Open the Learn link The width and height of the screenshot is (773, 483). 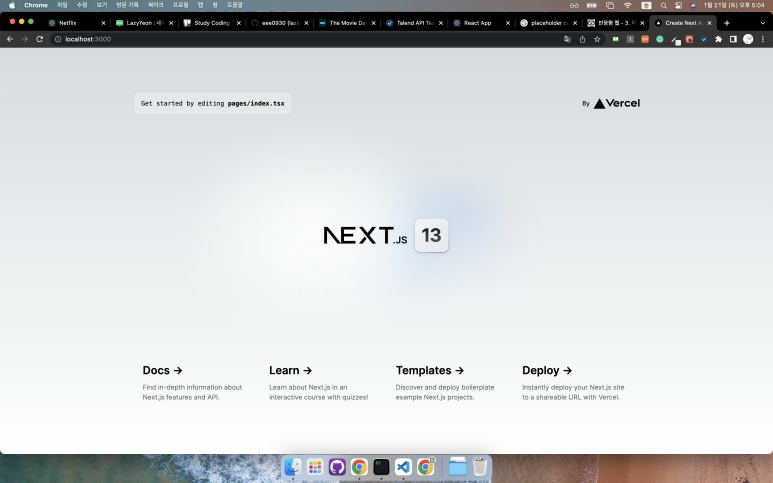(x=290, y=370)
